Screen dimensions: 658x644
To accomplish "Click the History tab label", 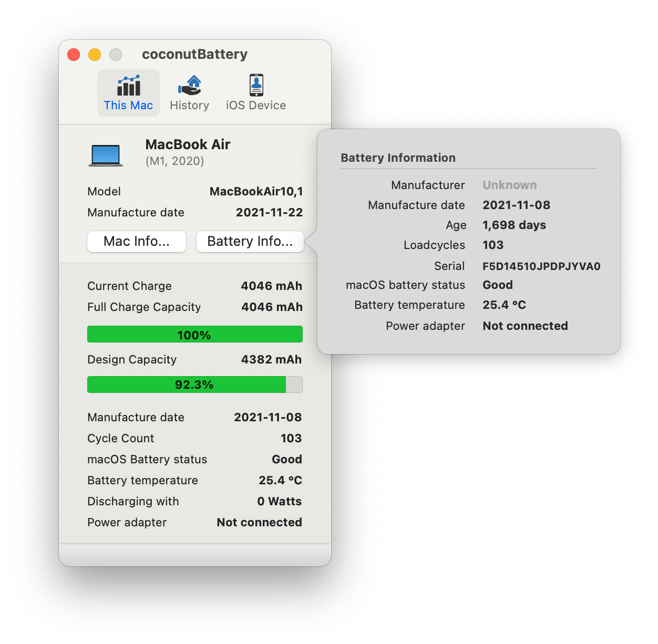I will 190,105.
